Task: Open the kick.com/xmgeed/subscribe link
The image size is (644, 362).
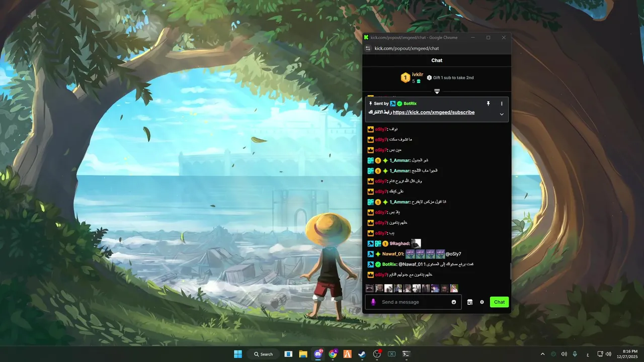Action: coord(434,113)
